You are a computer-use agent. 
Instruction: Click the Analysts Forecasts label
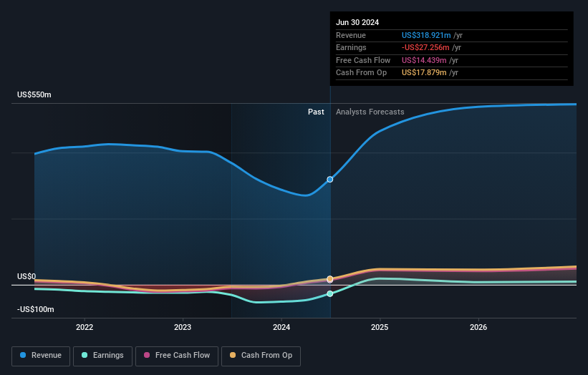(370, 112)
